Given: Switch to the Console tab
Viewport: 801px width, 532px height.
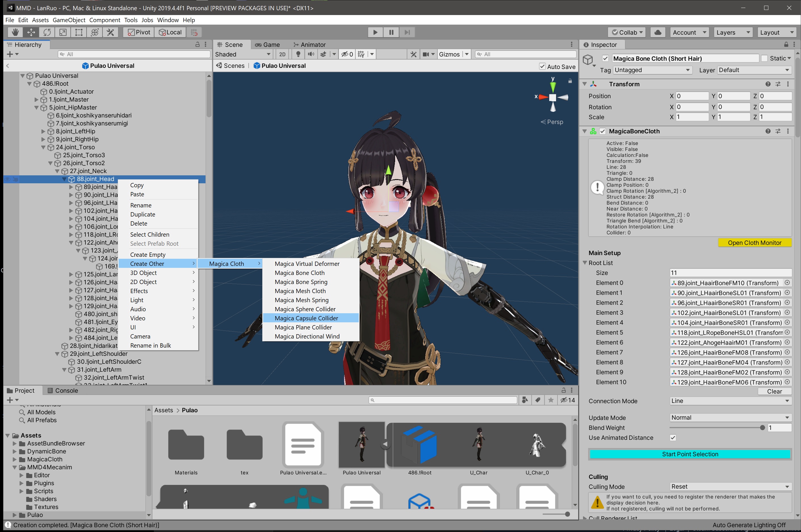Looking at the screenshot, I should (63, 390).
